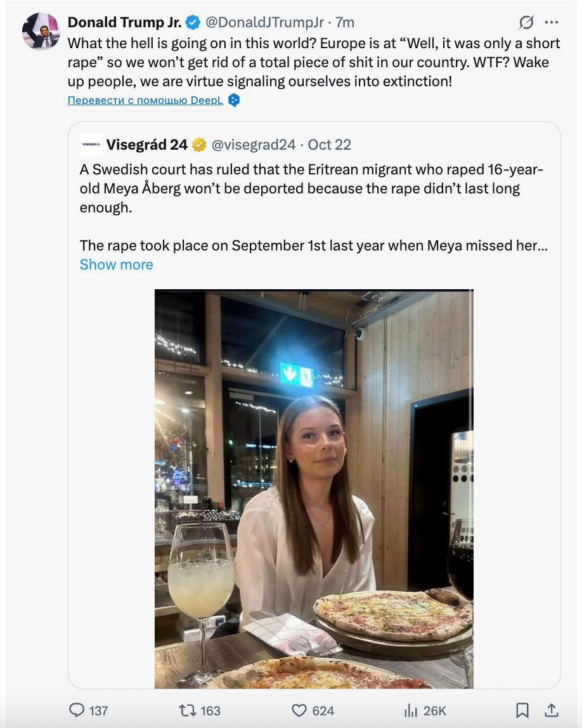Bookmark this post
Screen dimensions: 582x728
pos(522,710)
